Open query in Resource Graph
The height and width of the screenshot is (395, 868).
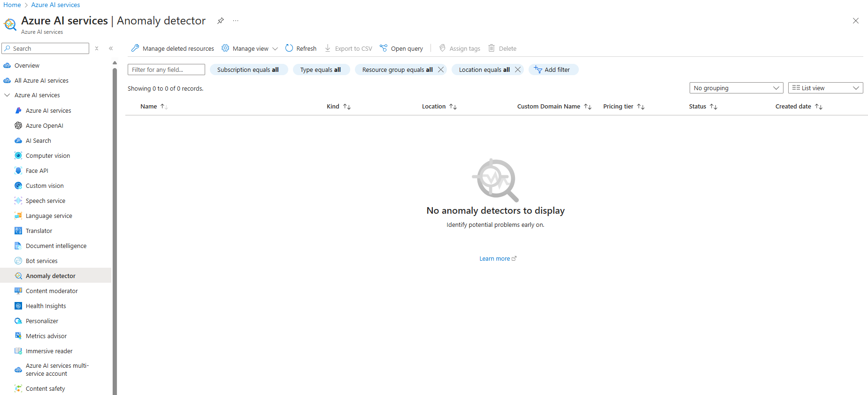[401, 48]
